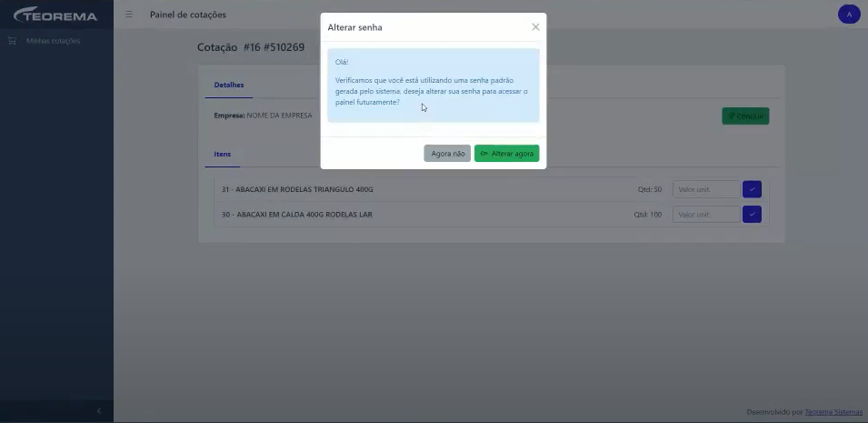Click the shopping cart icon in sidebar
This screenshot has height=423, width=868.
[x=12, y=40]
